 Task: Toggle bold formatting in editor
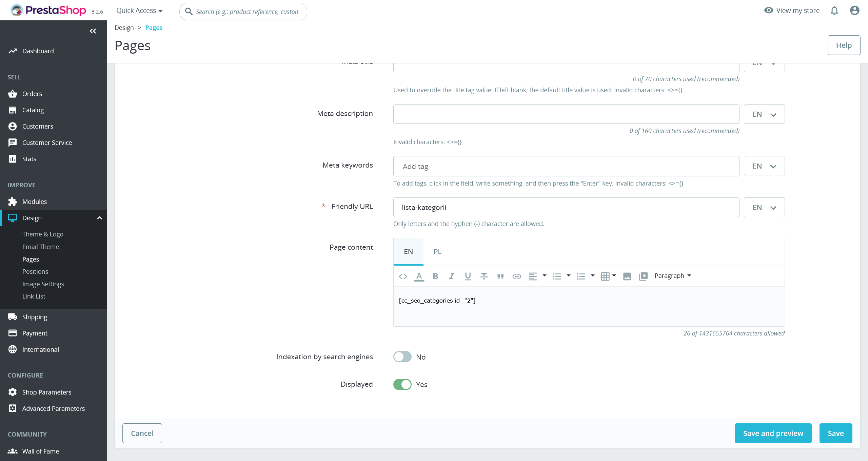click(435, 276)
